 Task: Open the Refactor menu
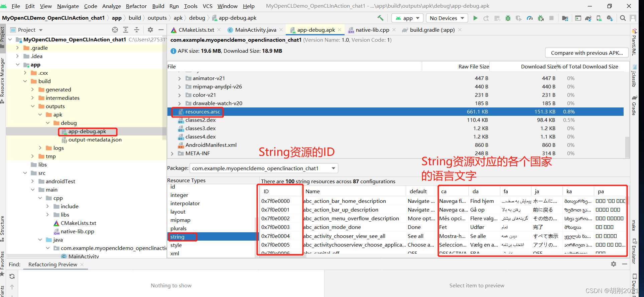136,6
